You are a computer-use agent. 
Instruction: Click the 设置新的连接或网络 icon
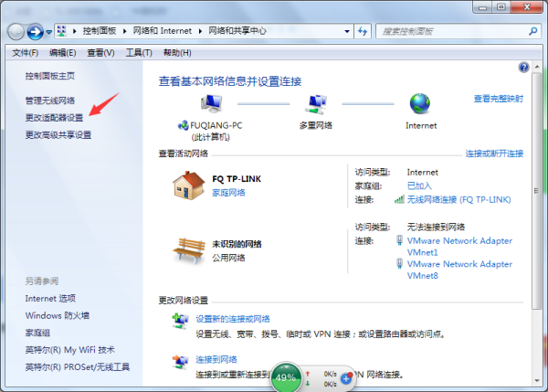(180, 321)
